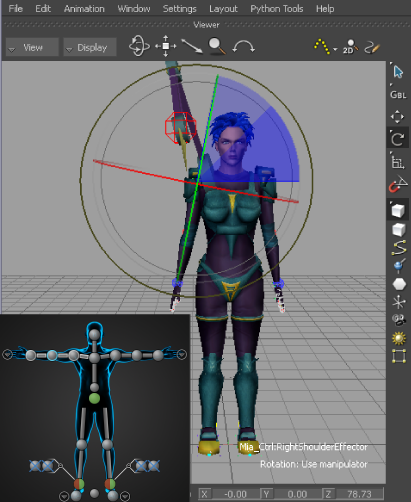Activate the Translate move tool
The width and height of the screenshot is (411, 502).
point(398,117)
